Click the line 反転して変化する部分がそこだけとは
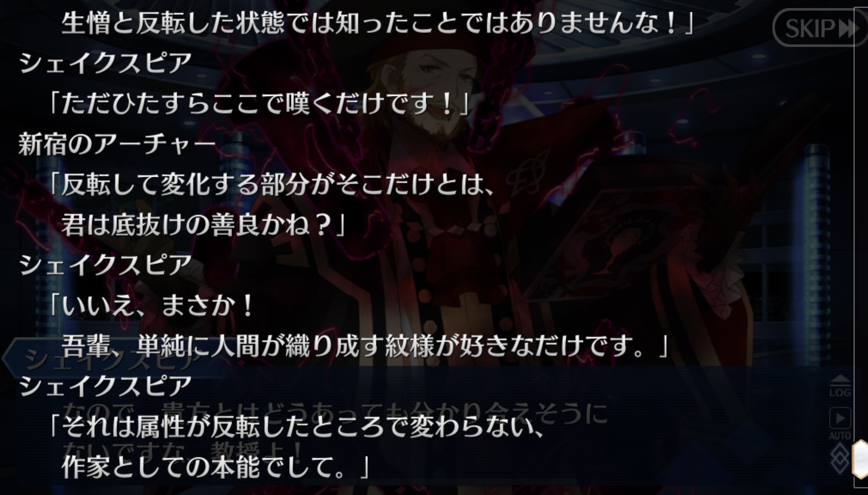This screenshot has width=868, height=495. tap(271, 184)
